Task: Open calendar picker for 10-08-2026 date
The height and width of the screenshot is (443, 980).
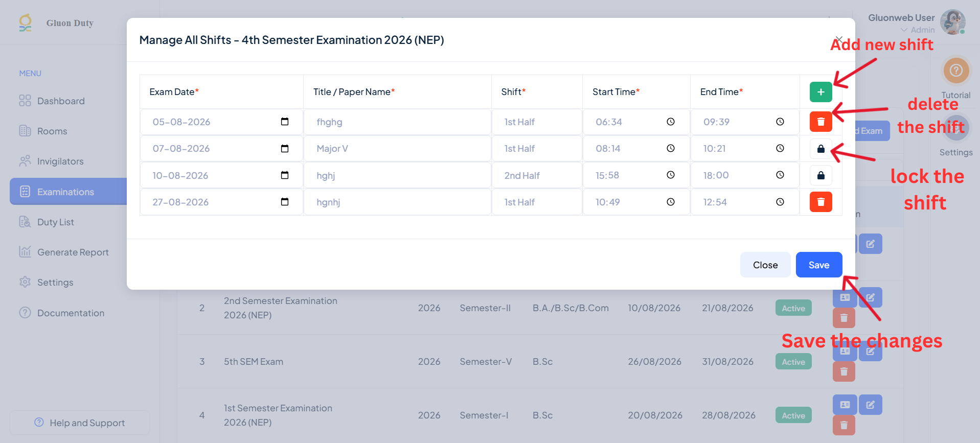Action: (x=285, y=175)
